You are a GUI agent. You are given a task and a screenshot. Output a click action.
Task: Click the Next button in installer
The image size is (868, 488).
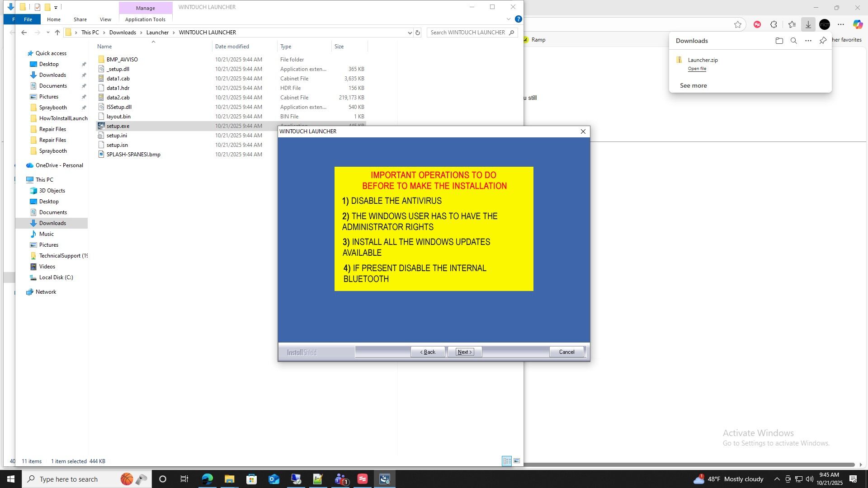pos(465,352)
